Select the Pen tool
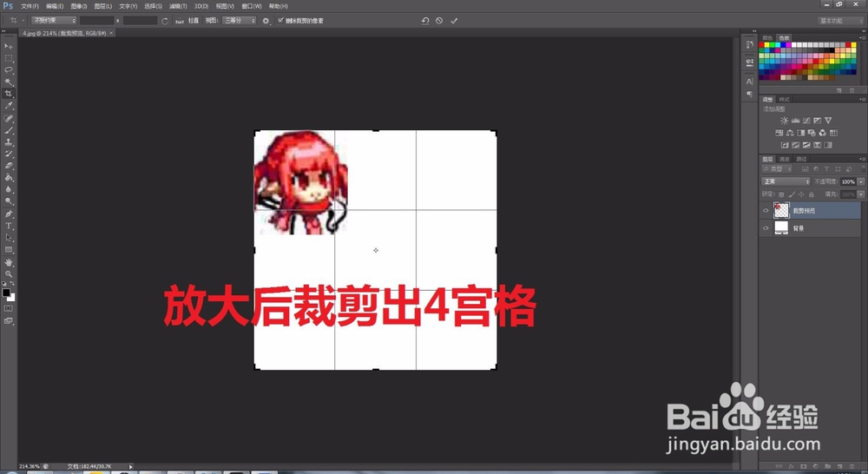 pos(9,214)
